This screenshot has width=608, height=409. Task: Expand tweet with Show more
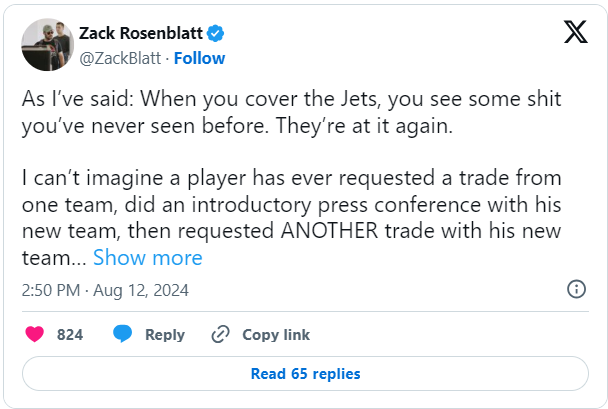coord(148,258)
